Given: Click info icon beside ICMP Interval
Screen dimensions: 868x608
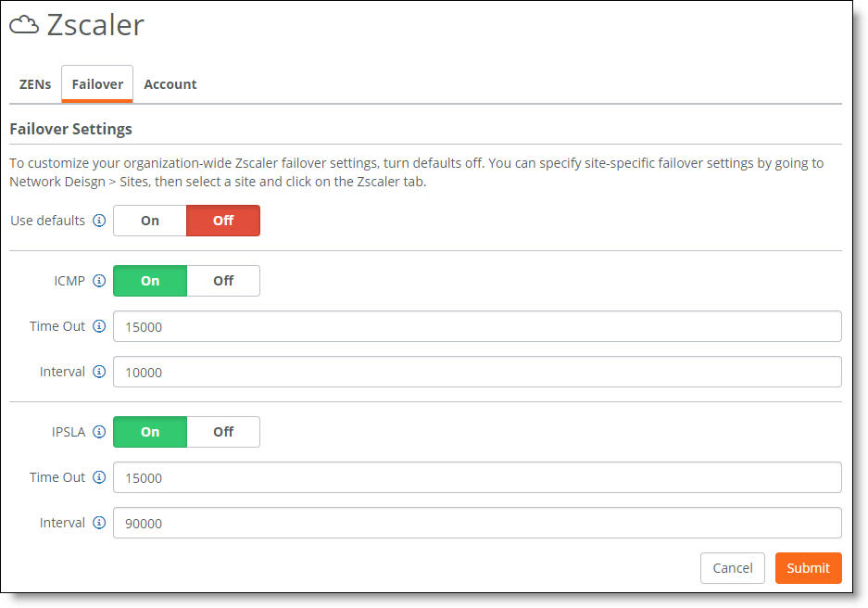Looking at the screenshot, I should coord(99,372).
